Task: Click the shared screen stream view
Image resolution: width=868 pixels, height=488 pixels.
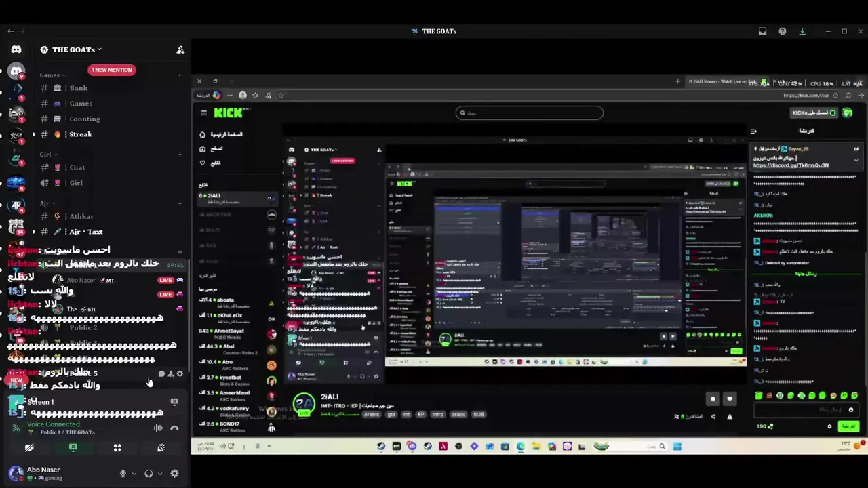Action: click(x=529, y=264)
